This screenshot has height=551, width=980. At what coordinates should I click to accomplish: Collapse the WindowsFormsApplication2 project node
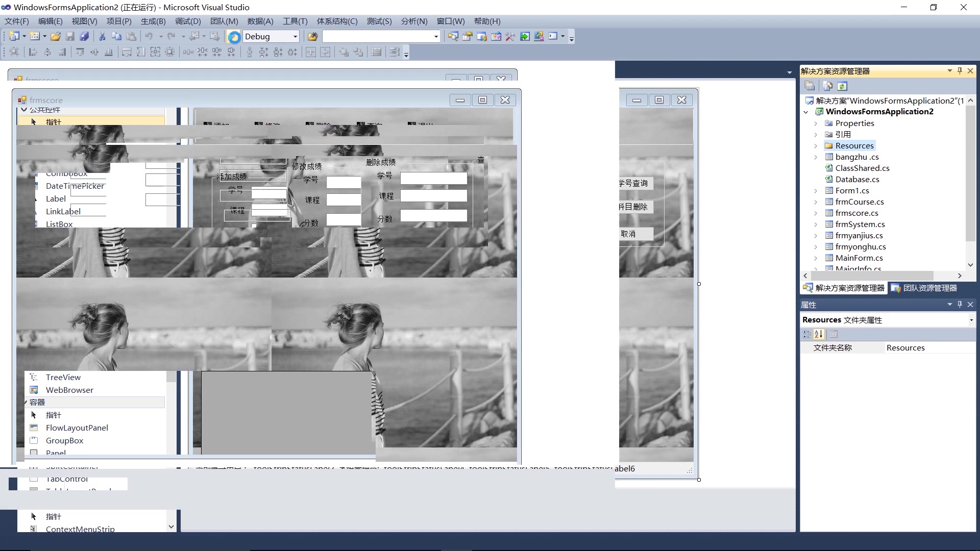coord(806,112)
